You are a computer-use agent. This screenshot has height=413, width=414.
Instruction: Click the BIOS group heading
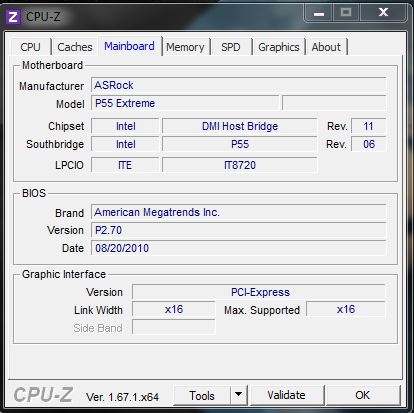pyautogui.click(x=34, y=193)
